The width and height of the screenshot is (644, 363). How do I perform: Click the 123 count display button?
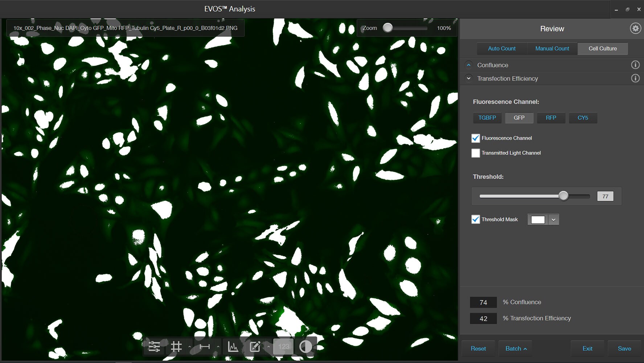[x=283, y=347]
